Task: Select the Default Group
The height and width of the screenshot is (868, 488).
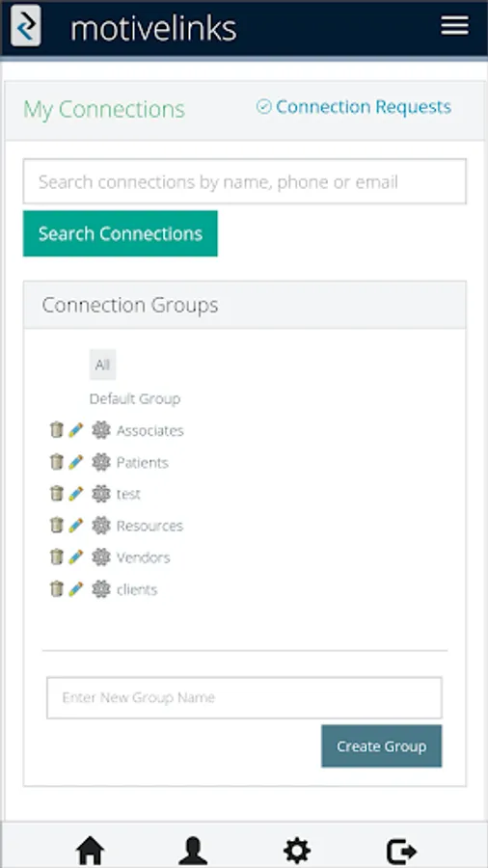Action: pyautogui.click(x=135, y=398)
